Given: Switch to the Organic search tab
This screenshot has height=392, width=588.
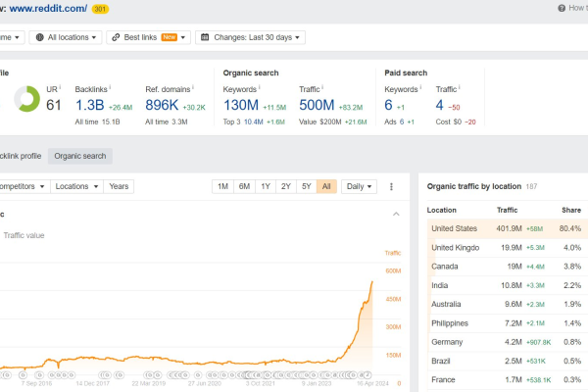Looking at the screenshot, I should click(x=80, y=156).
